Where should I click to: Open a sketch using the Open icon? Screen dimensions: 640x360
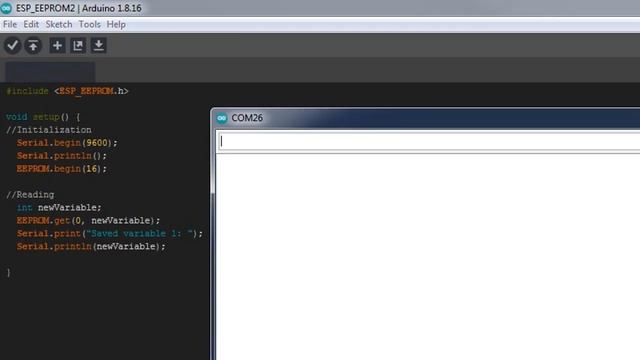[x=78, y=45]
